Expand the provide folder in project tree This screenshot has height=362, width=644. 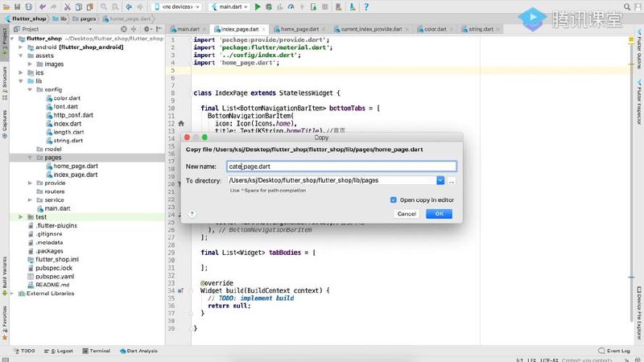tap(30, 183)
